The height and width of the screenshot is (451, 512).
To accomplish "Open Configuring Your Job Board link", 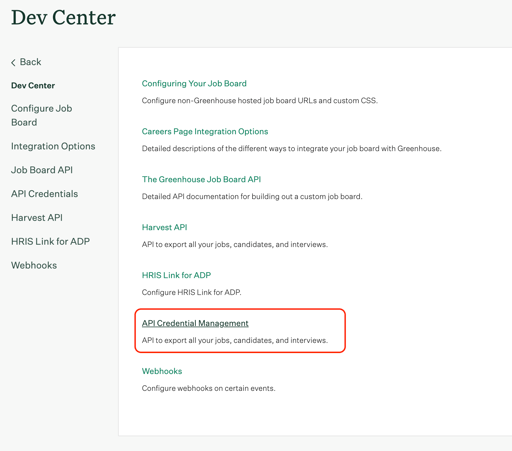I will point(194,84).
